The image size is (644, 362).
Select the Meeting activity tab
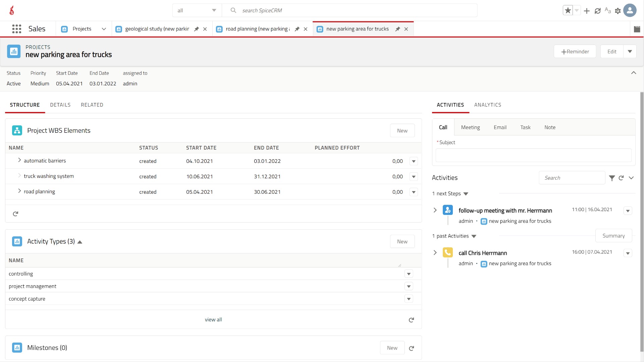(x=470, y=127)
